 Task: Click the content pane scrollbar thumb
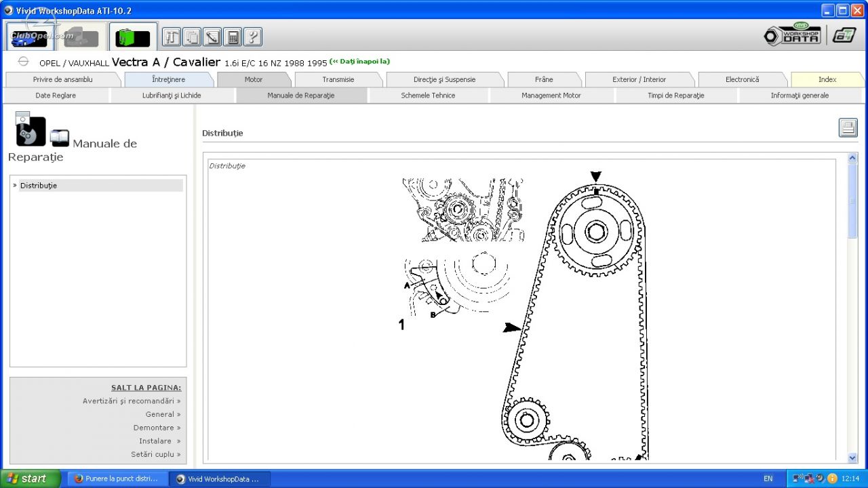click(852, 201)
